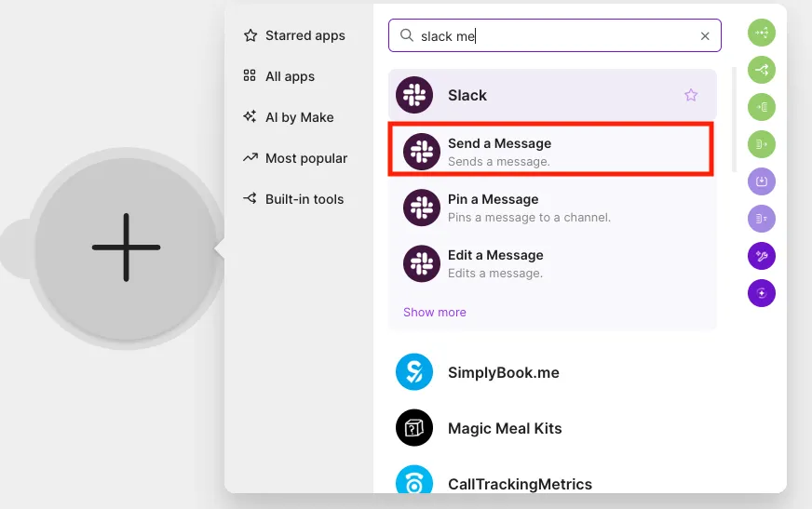Open the Slack app header row
812x509 pixels.
tap(552, 95)
